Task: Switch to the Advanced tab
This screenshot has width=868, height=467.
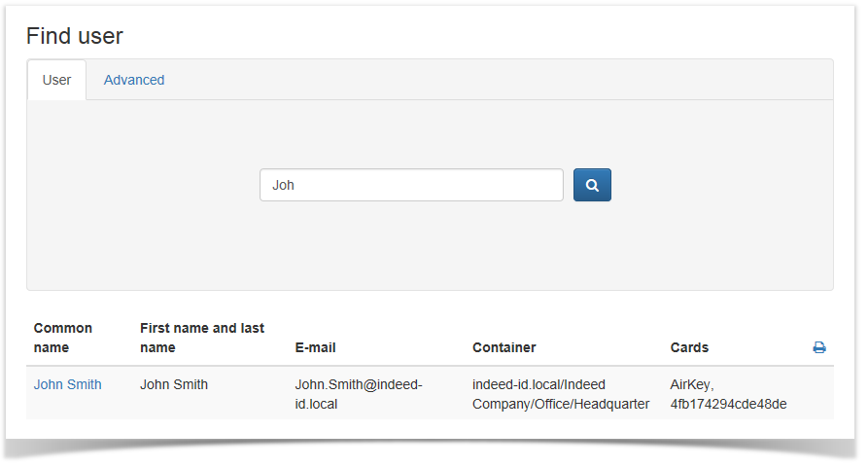Action: pyautogui.click(x=134, y=80)
